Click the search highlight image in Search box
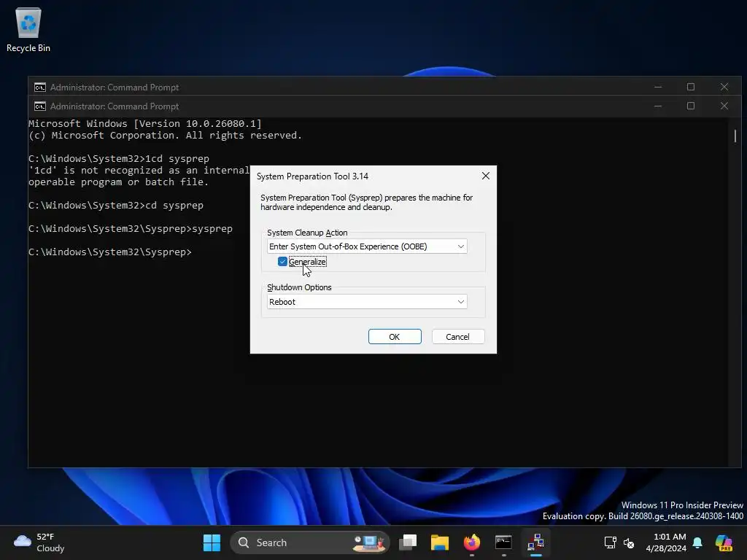 tap(369, 542)
